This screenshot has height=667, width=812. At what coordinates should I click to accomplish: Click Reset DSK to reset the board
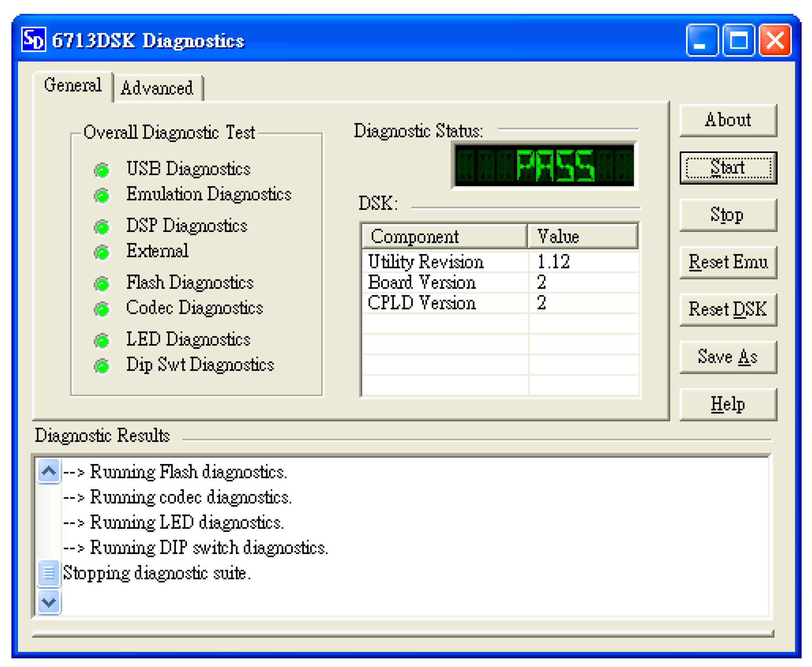click(728, 309)
